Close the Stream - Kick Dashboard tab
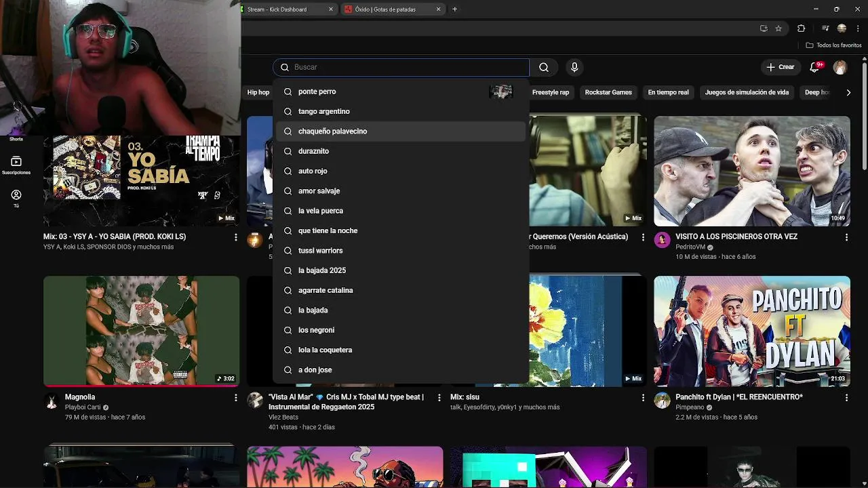Viewport: 868px width, 488px height. tap(331, 9)
